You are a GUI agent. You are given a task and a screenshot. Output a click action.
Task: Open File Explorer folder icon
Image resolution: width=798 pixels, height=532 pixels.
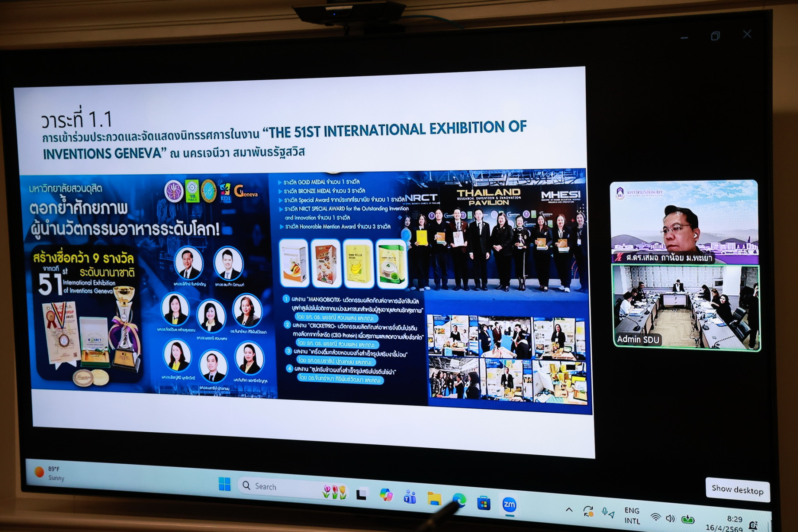(434, 499)
